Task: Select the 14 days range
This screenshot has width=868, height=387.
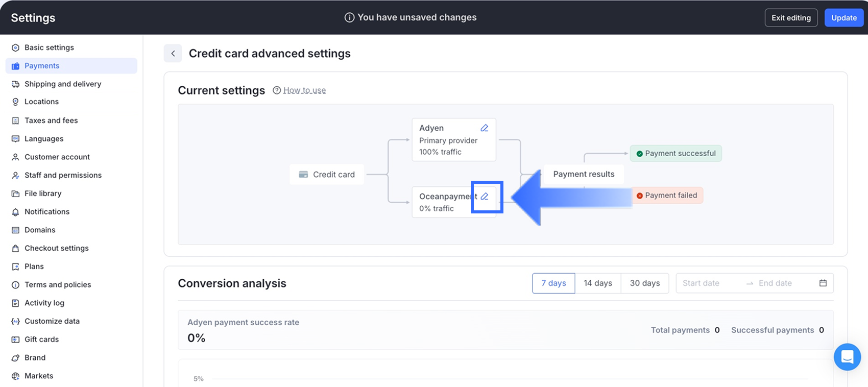Action: coord(597,283)
